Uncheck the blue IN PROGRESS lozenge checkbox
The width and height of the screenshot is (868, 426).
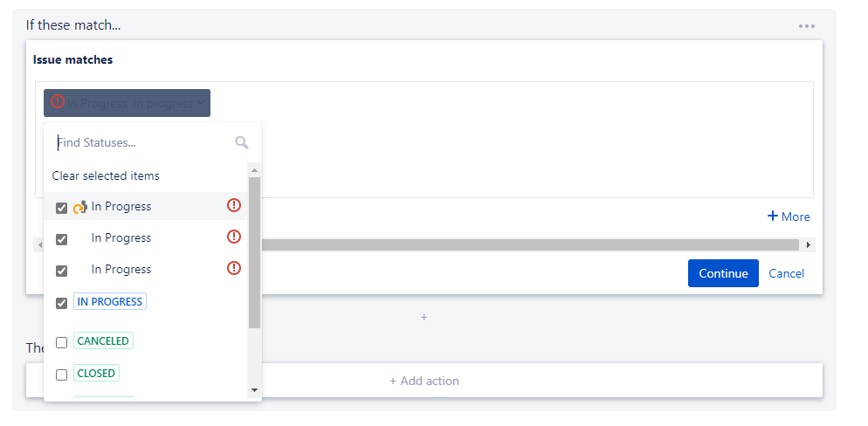point(61,303)
